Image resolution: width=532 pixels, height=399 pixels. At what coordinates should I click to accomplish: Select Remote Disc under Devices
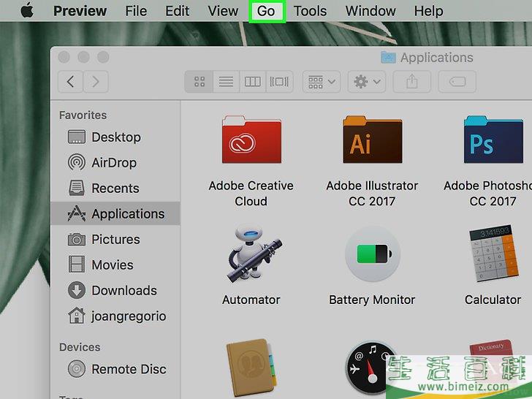[115, 369]
